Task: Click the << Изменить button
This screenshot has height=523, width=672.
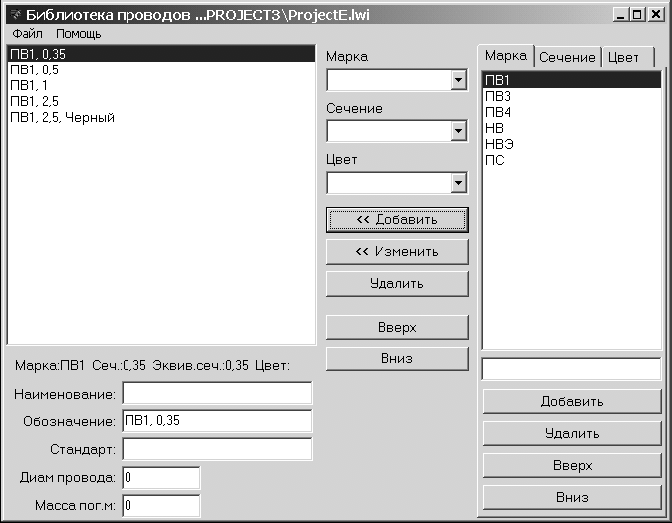Action: 397,252
